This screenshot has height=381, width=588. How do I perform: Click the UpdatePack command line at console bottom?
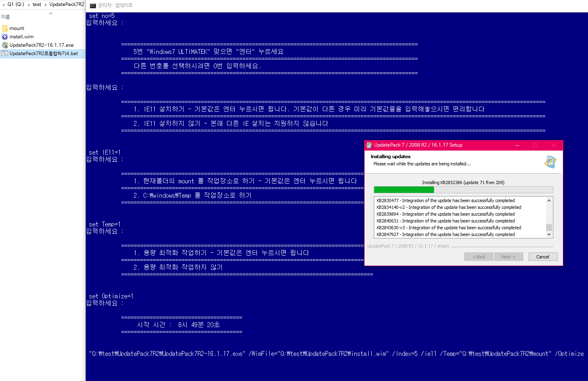pyautogui.click(x=336, y=353)
